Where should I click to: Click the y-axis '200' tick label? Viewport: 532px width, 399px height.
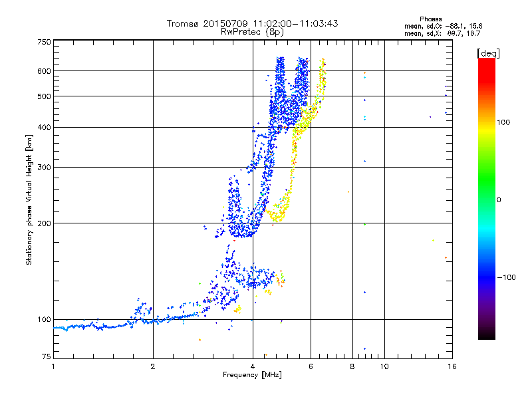pyautogui.click(x=44, y=223)
